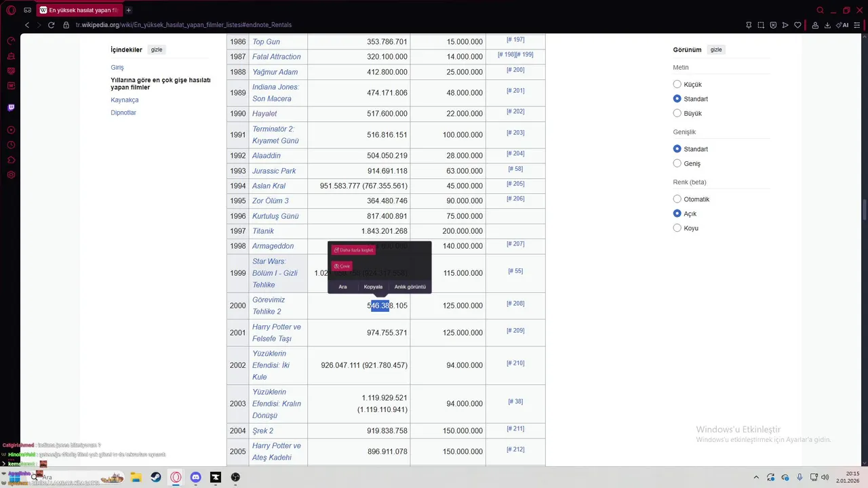The height and width of the screenshot is (488, 868).
Task: Open the Opera main menu logo
Action: pos(11,10)
